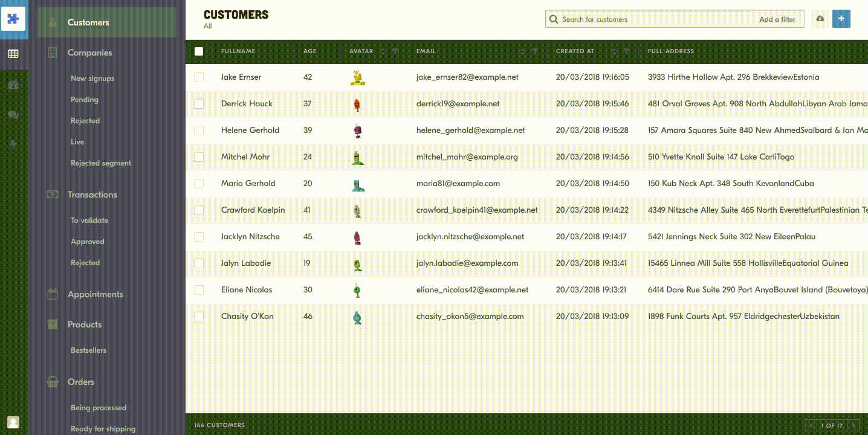Filter the Avatar column with funnel icon

(x=395, y=51)
